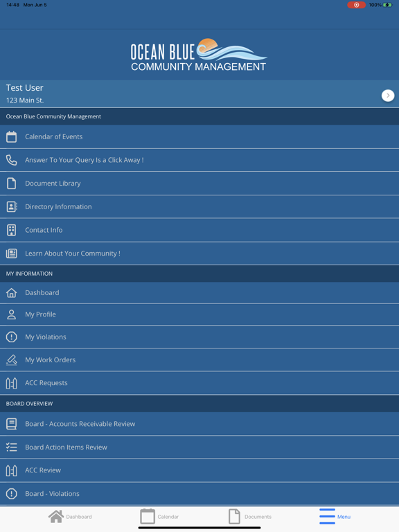Open My Work Orders

[x=199, y=360]
